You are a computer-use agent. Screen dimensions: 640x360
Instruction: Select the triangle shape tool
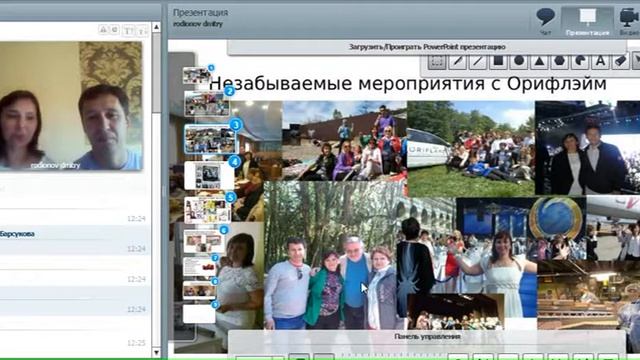[539, 62]
